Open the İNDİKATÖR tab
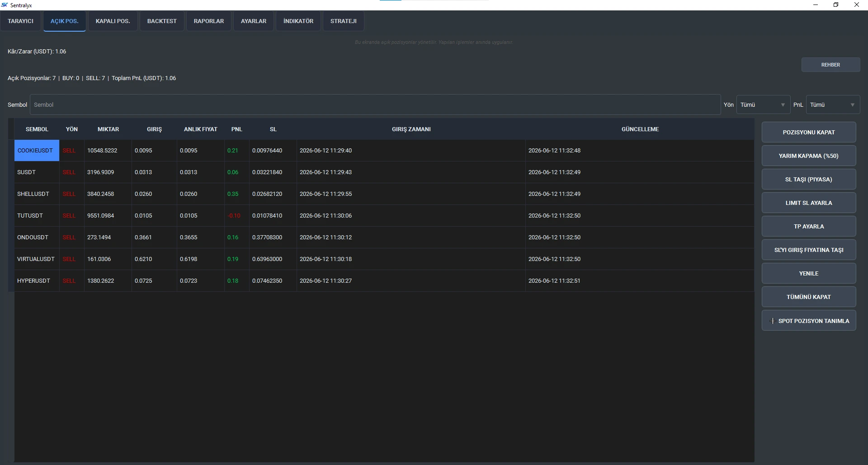 pyautogui.click(x=298, y=21)
